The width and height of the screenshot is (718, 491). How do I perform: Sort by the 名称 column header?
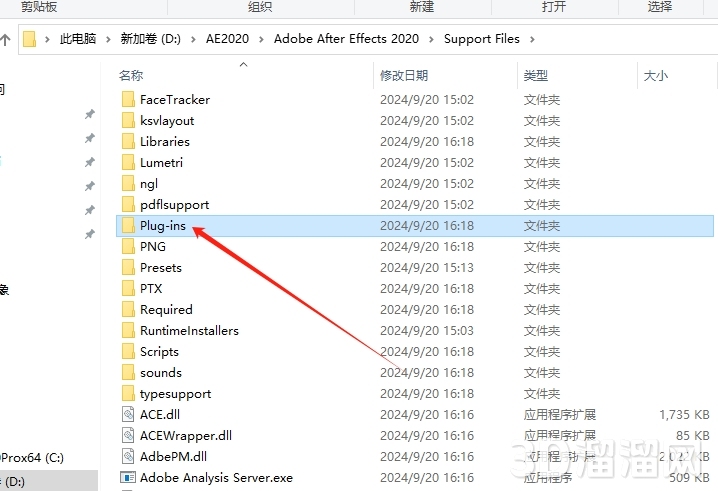(131, 75)
